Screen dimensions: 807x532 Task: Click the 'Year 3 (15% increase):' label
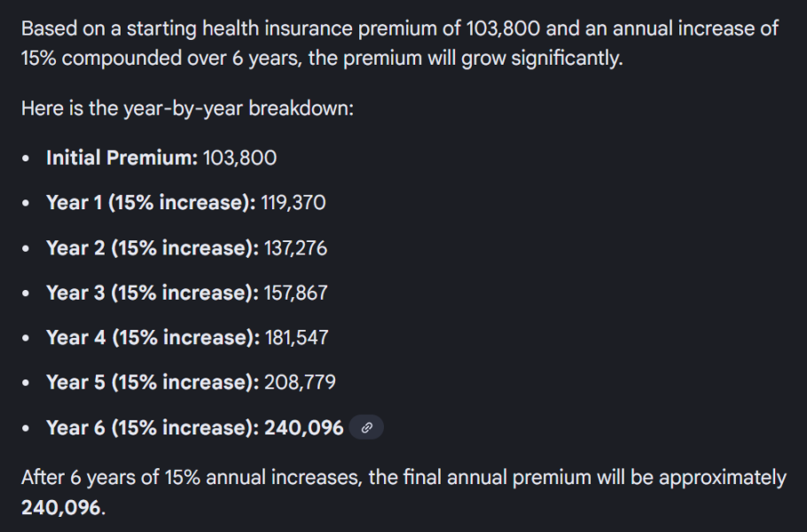[x=152, y=293]
